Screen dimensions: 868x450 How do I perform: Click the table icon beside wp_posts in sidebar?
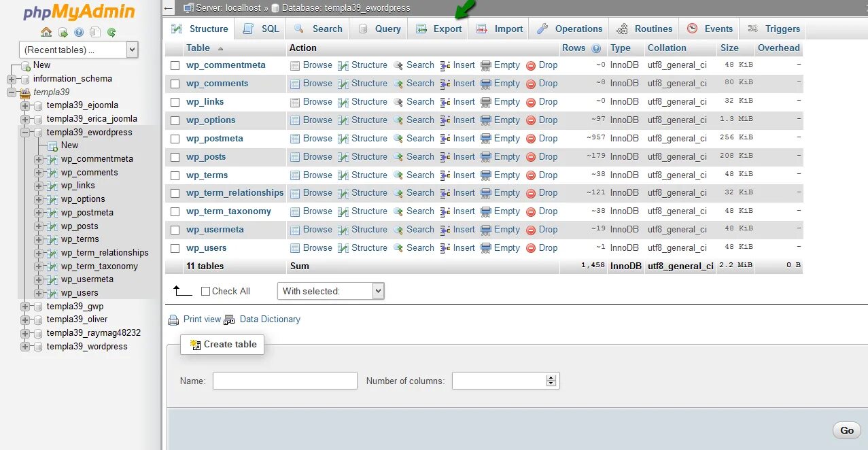[x=52, y=226]
